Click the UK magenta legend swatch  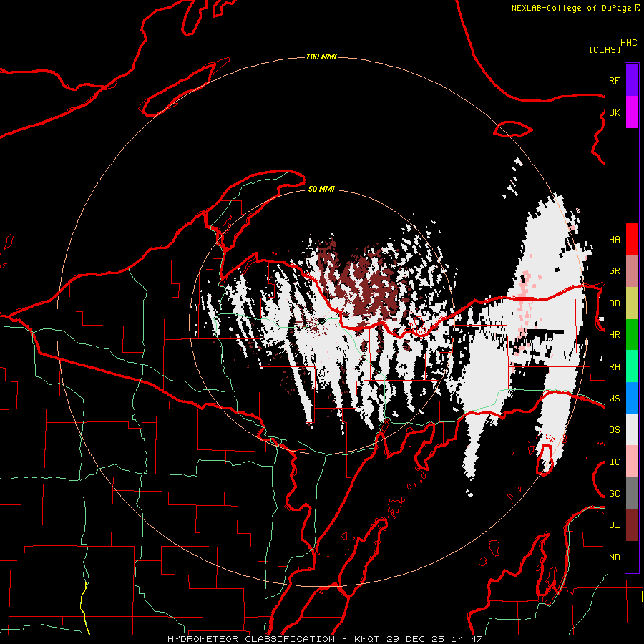[632, 112]
